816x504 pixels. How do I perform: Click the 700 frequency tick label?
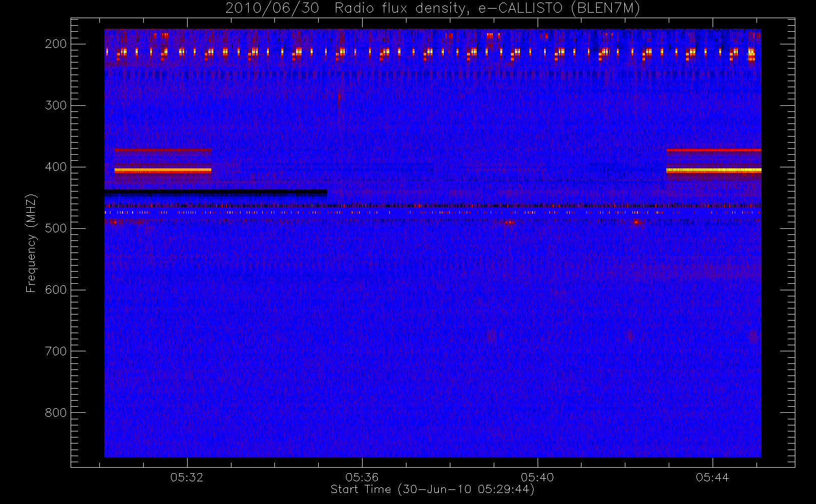[x=56, y=351]
